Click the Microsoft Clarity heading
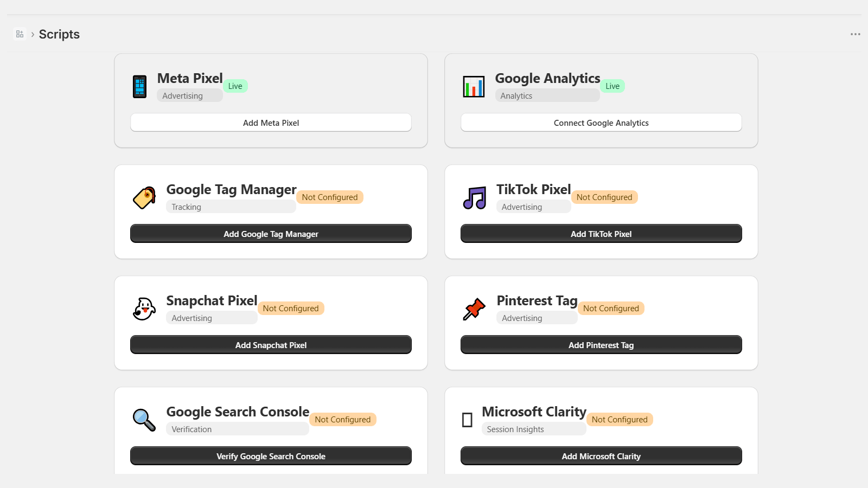 click(534, 412)
